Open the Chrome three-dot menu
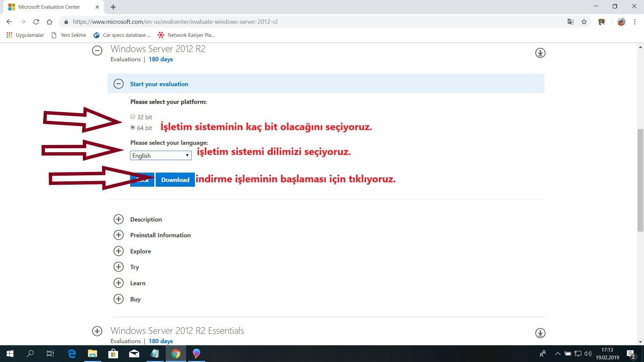 [635, 22]
